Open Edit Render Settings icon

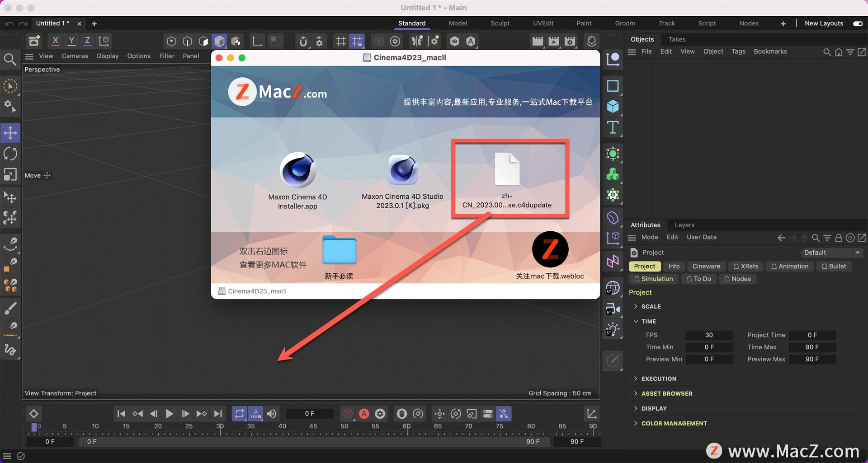(x=570, y=41)
